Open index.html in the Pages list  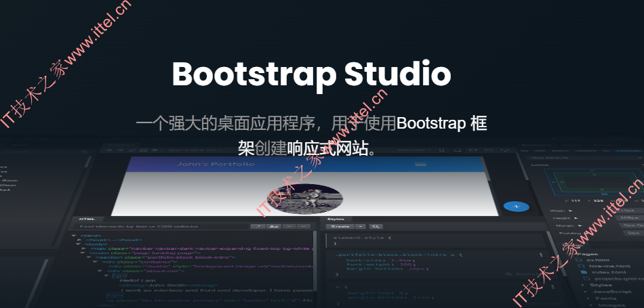(609, 272)
